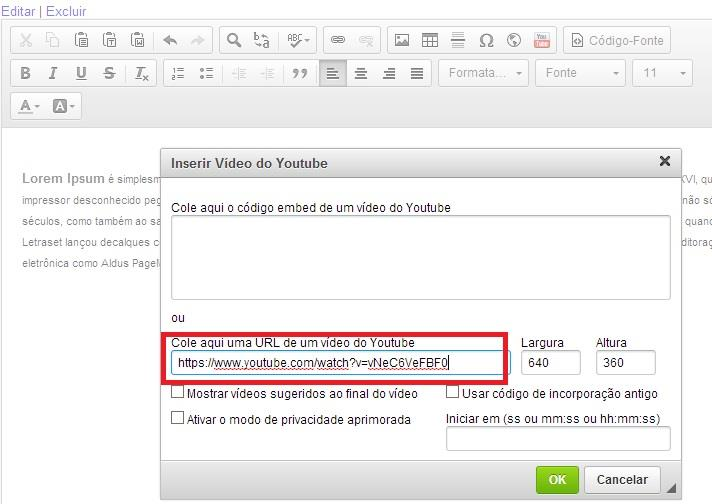This screenshot has height=504, width=712.
Task: Toggle strikethrough formatting
Action: (x=109, y=73)
